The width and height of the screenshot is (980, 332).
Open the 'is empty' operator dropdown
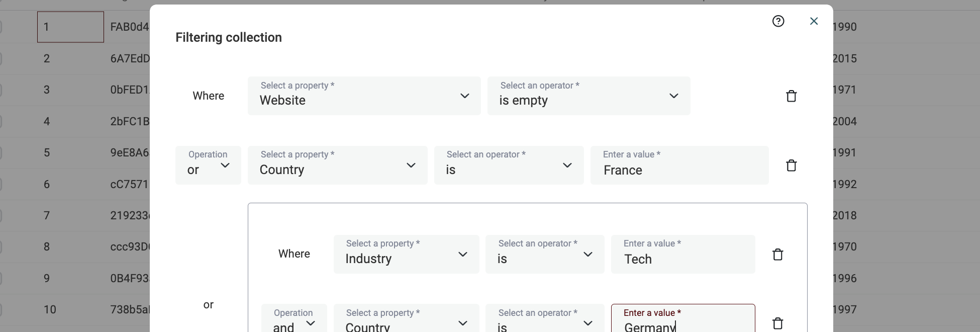coord(589,96)
